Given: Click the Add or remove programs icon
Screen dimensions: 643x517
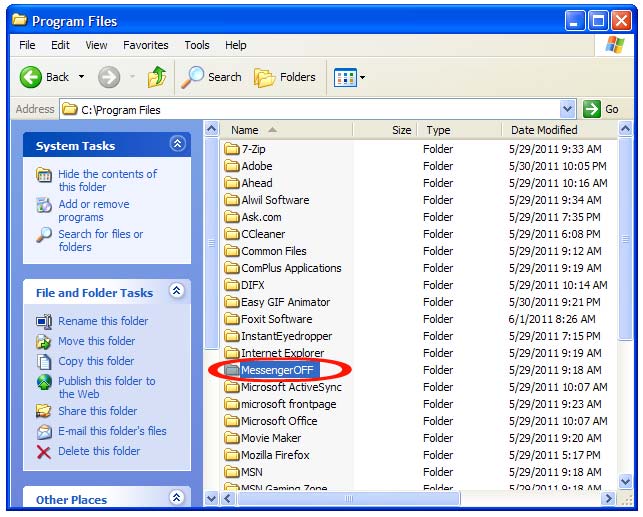Looking at the screenshot, I should tap(43, 205).
